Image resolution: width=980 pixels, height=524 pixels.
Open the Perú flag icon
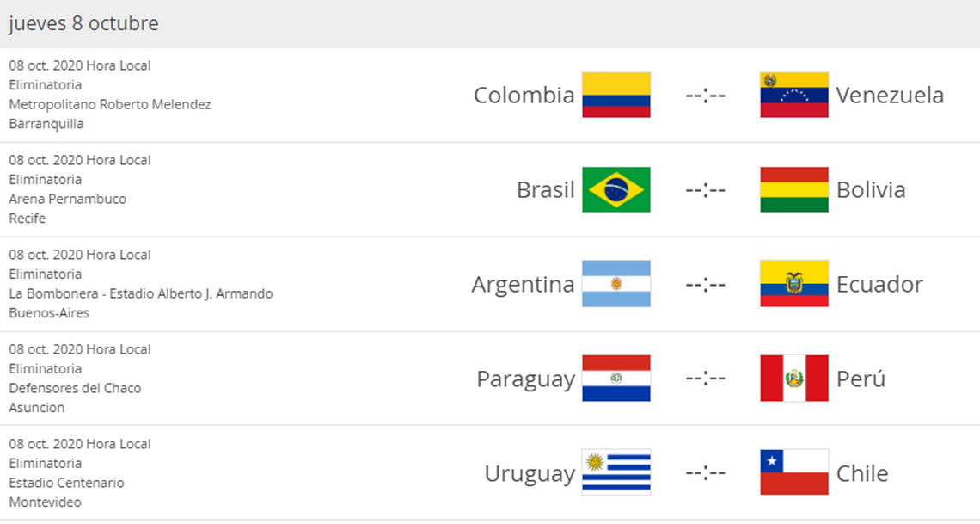click(x=794, y=379)
